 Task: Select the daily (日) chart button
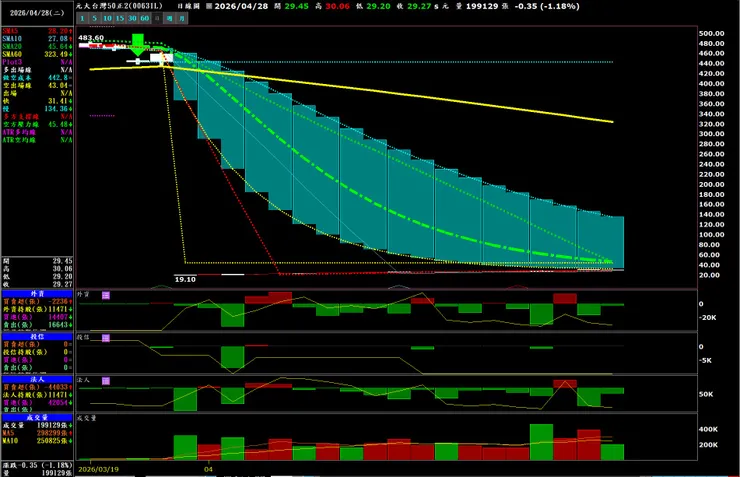[x=157, y=18]
